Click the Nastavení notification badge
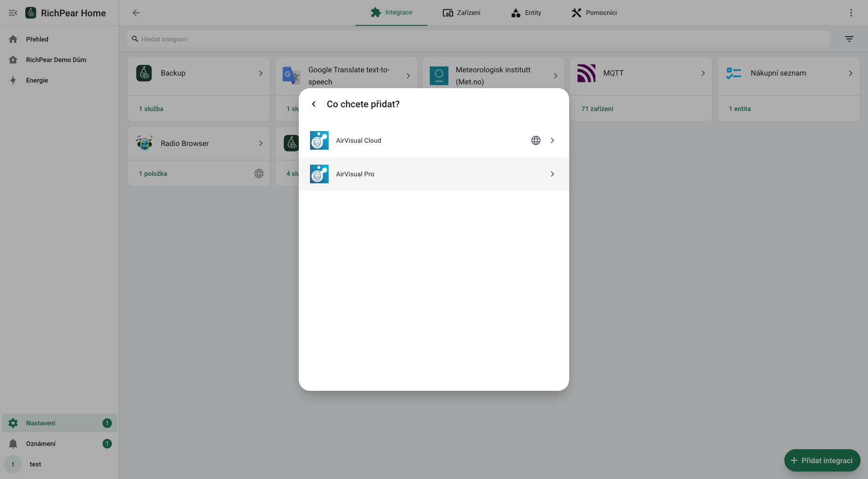The height and width of the screenshot is (479, 868). point(107,423)
